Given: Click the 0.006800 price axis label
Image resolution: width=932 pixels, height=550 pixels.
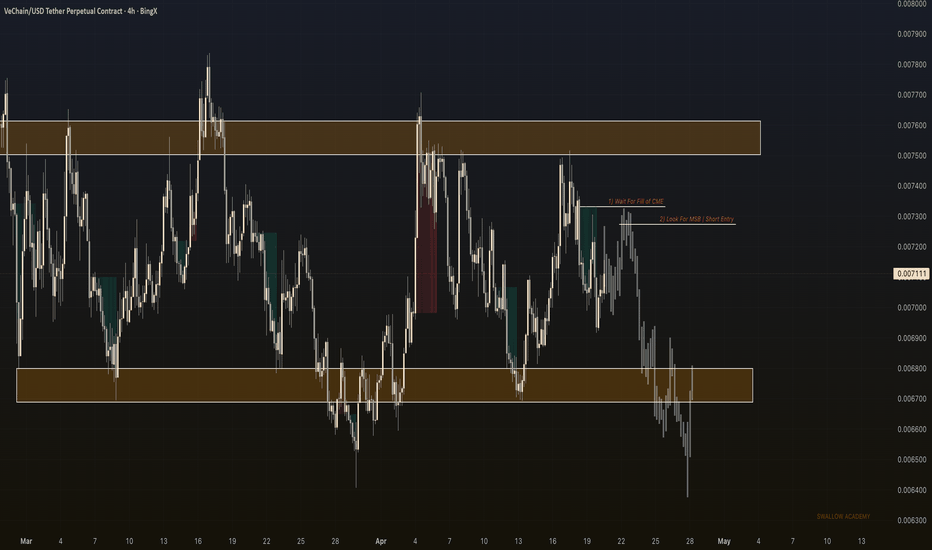Looking at the screenshot, I should click(x=910, y=369).
